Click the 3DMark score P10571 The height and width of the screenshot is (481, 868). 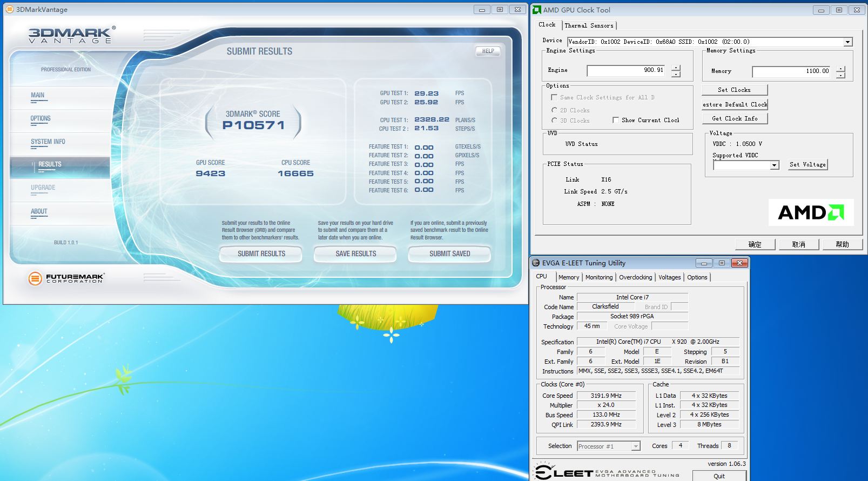click(253, 125)
